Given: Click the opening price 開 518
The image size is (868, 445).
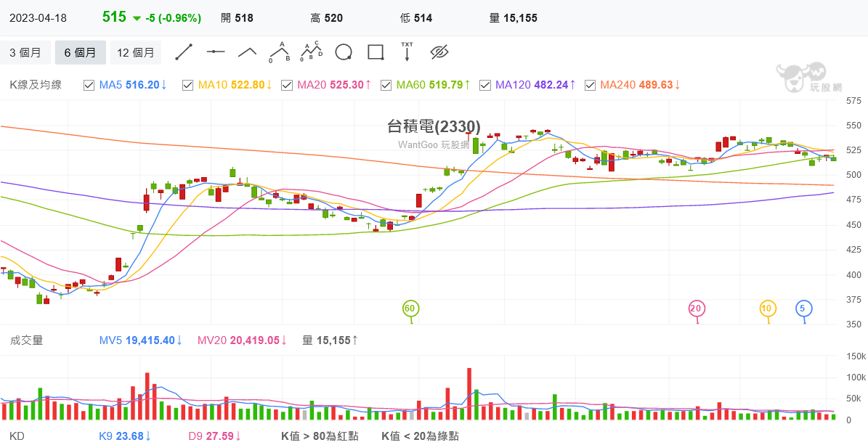Looking at the screenshot, I should pyautogui.click(x=237, y=18).
